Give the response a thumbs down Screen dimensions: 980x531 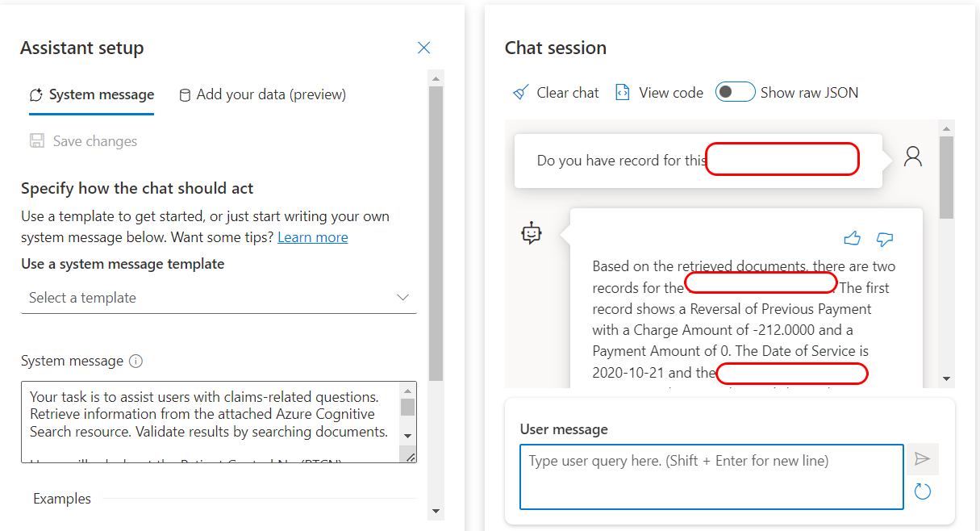885,239
